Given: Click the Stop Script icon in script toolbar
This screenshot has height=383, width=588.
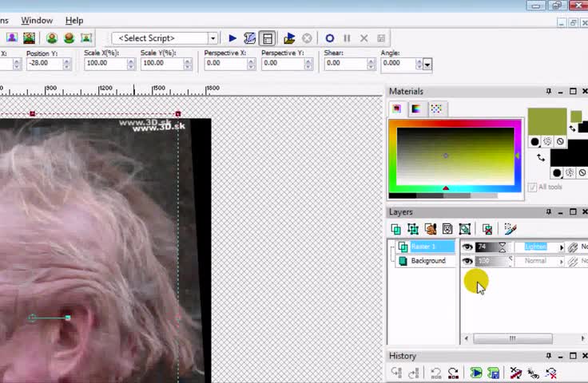Looking at the screenshot, I should [307, 38].
